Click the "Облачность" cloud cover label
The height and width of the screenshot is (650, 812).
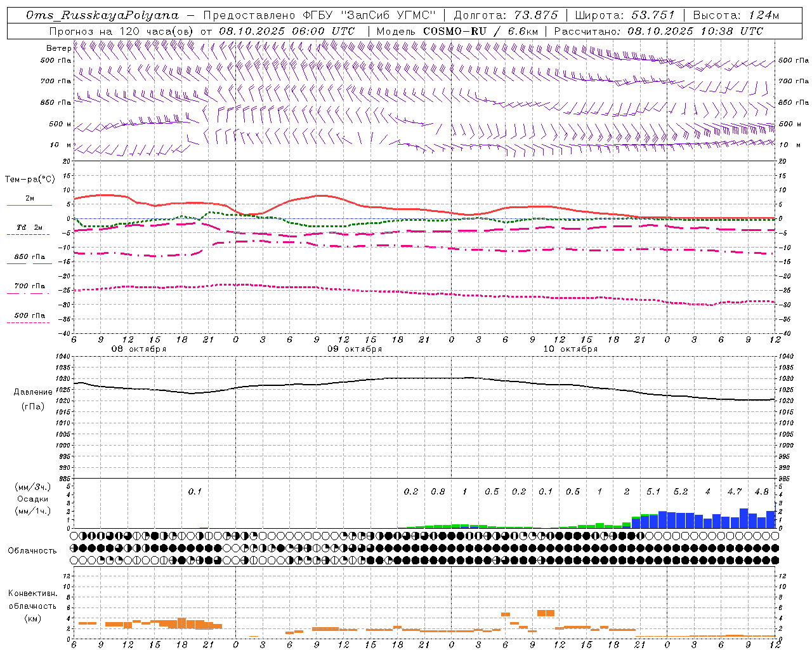[32, 550]
